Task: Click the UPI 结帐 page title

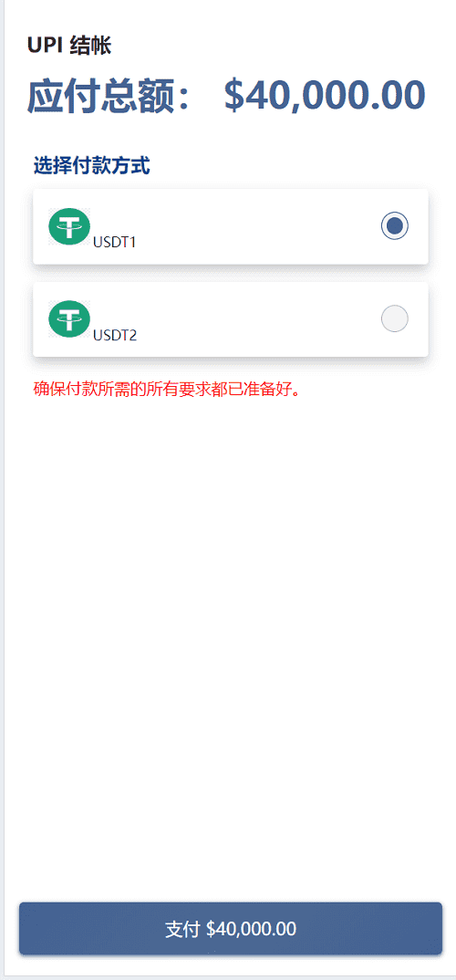Action: 69,46
